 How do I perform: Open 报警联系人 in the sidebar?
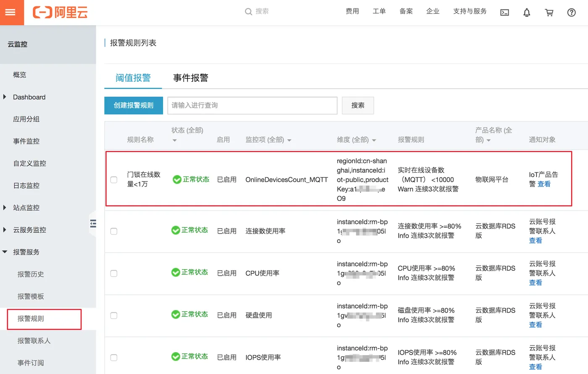34,341
